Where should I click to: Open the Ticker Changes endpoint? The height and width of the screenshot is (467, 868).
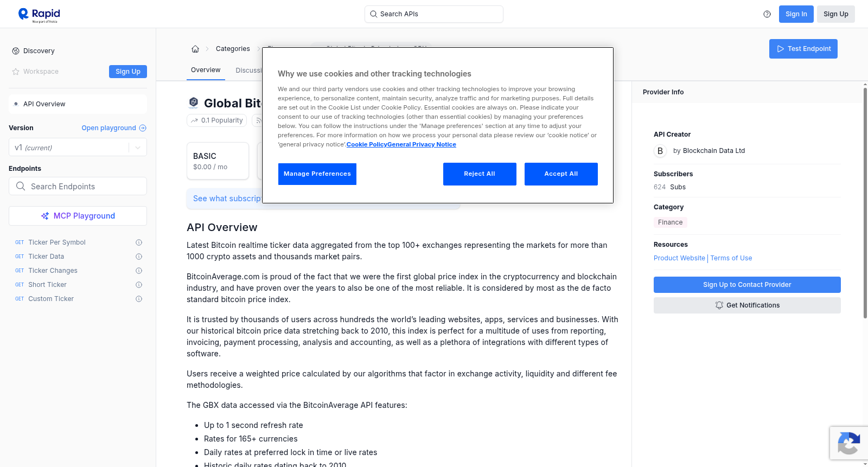(x=53, y=271)
